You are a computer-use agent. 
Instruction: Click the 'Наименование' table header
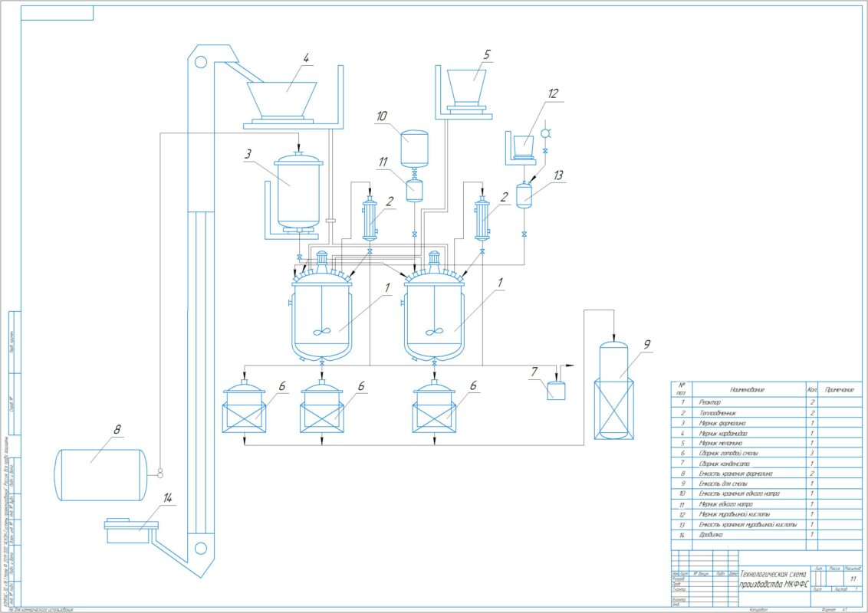(747, 389)
